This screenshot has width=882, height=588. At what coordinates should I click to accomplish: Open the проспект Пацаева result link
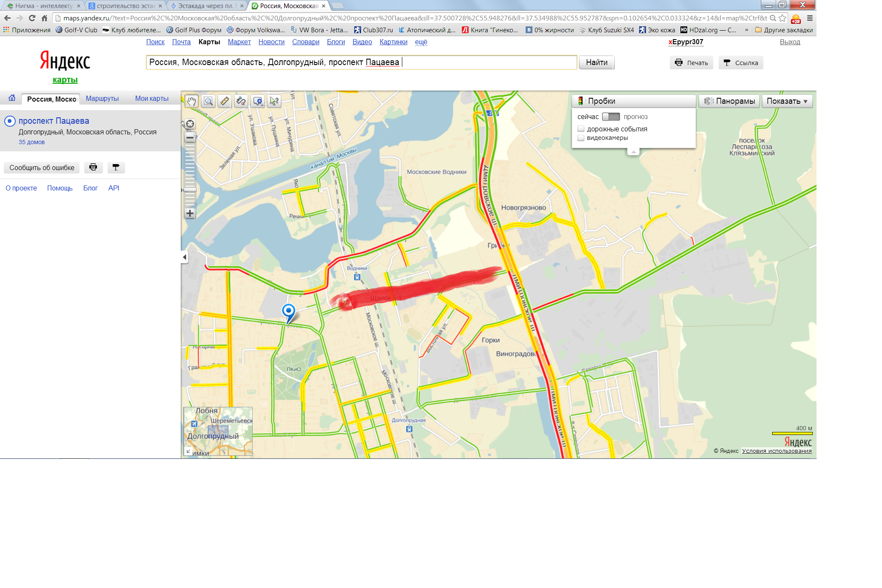(x=54, y=121)
